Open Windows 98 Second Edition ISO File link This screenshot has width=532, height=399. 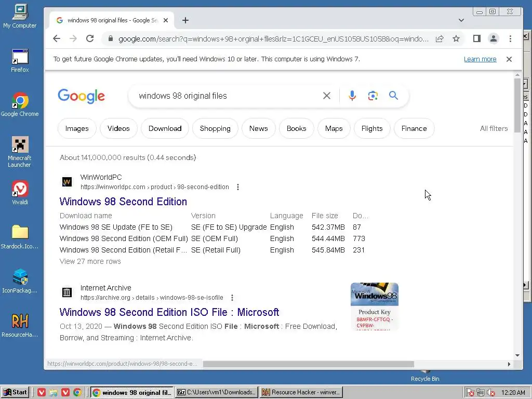169,312
